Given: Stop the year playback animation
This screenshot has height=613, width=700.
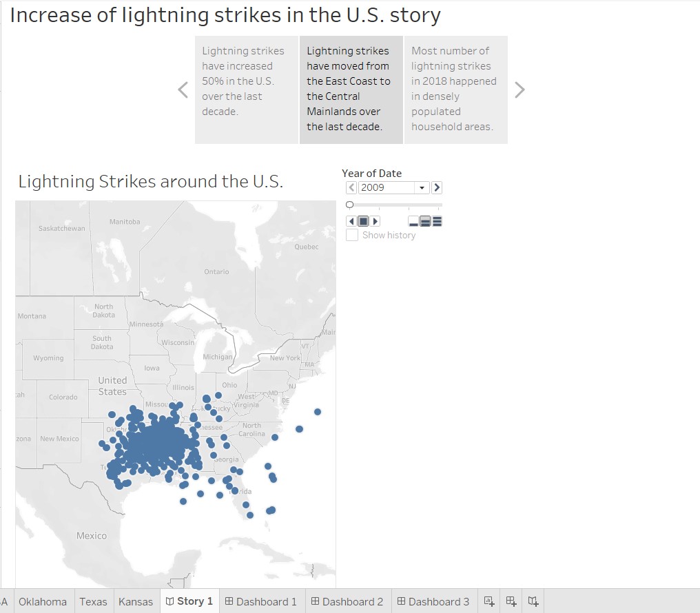Looking at the screenshot, I should click(362, 220).
